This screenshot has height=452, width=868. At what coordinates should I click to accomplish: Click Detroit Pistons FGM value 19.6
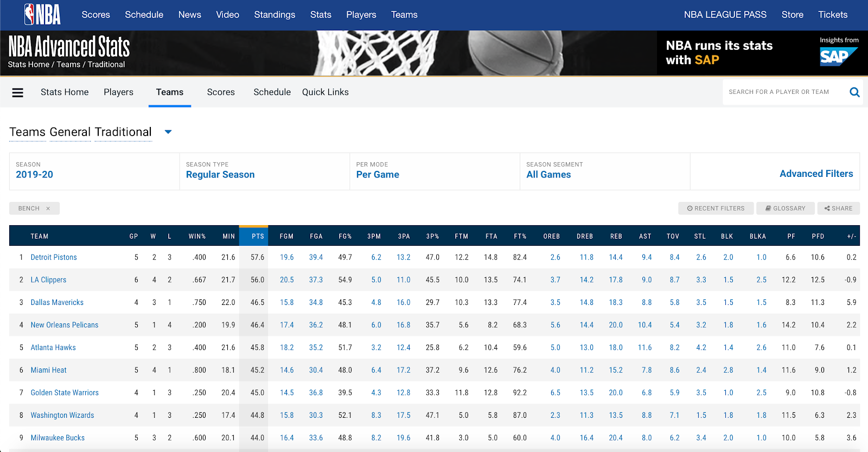[287, 258]
